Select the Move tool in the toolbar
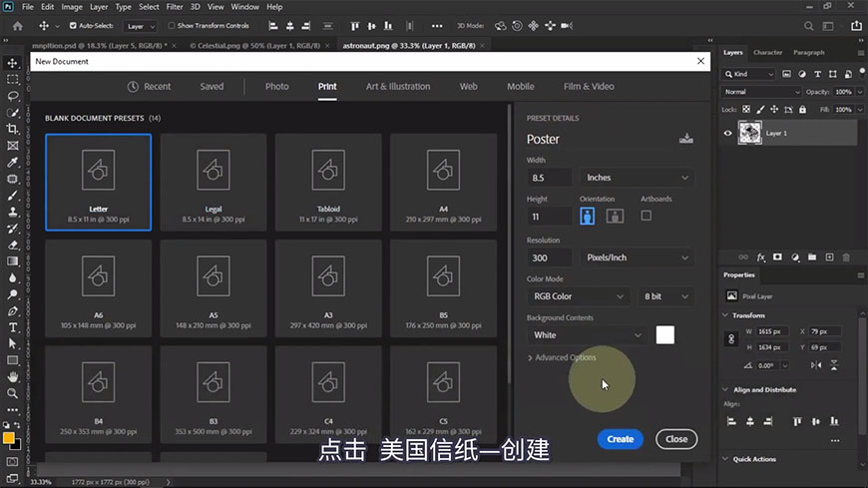The height and width of the screenshot is (488, 868). [x=12, y=63]
